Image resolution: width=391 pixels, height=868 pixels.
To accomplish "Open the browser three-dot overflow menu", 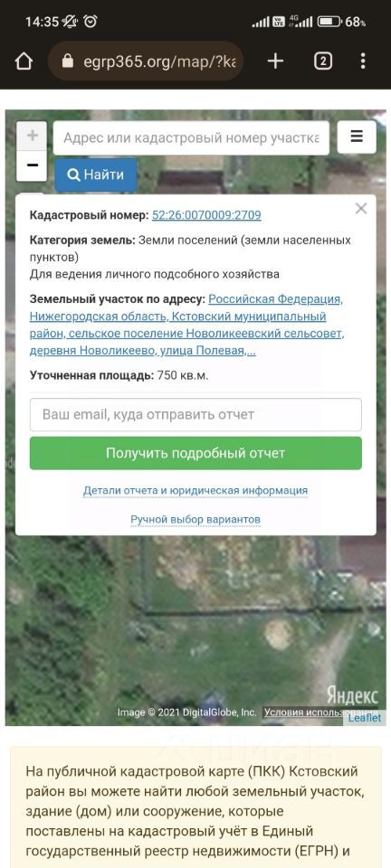I will pos(363,61).
